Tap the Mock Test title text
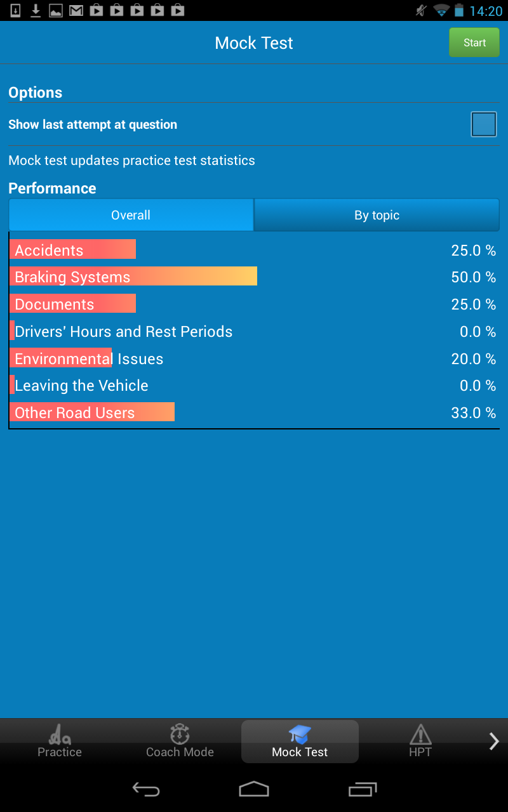 coord(253,43)
